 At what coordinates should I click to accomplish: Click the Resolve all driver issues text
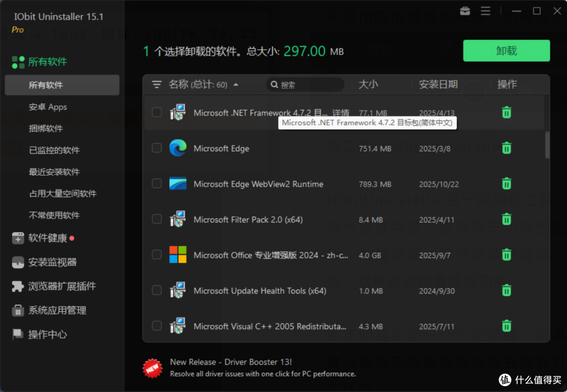point(263,374)
